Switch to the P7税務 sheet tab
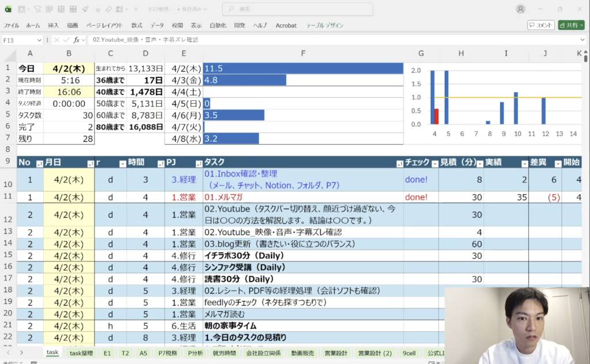 pyautogui.click(x=169, y=353)
